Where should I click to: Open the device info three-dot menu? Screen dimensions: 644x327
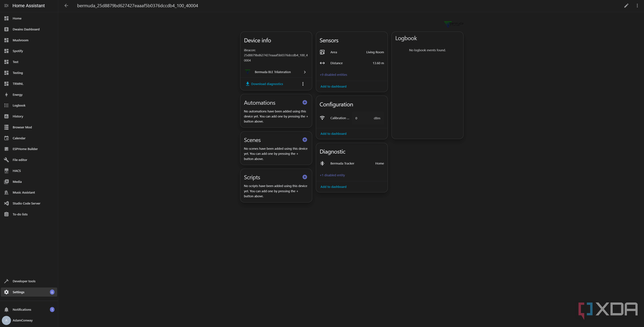coord(303,84)
